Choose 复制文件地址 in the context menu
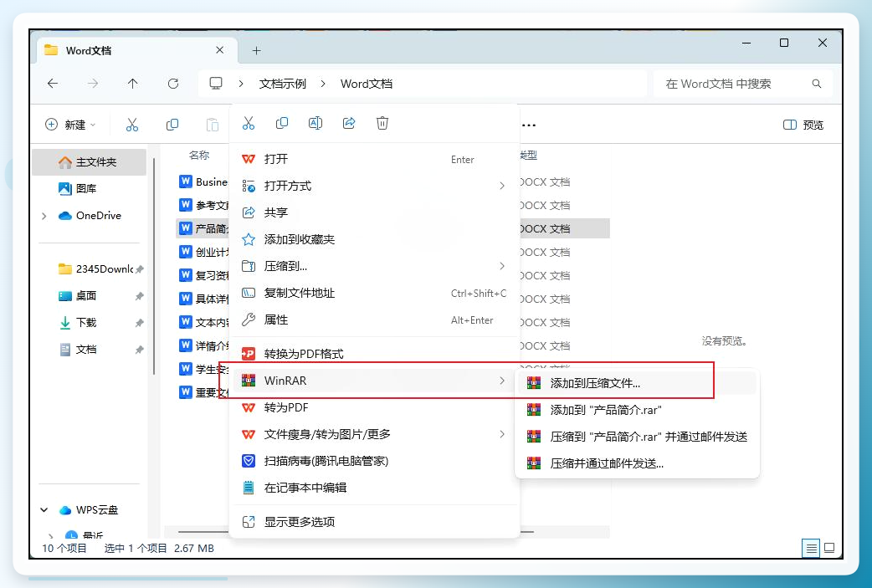Screen dimensions: 872x588 click(x=373, y=293)
